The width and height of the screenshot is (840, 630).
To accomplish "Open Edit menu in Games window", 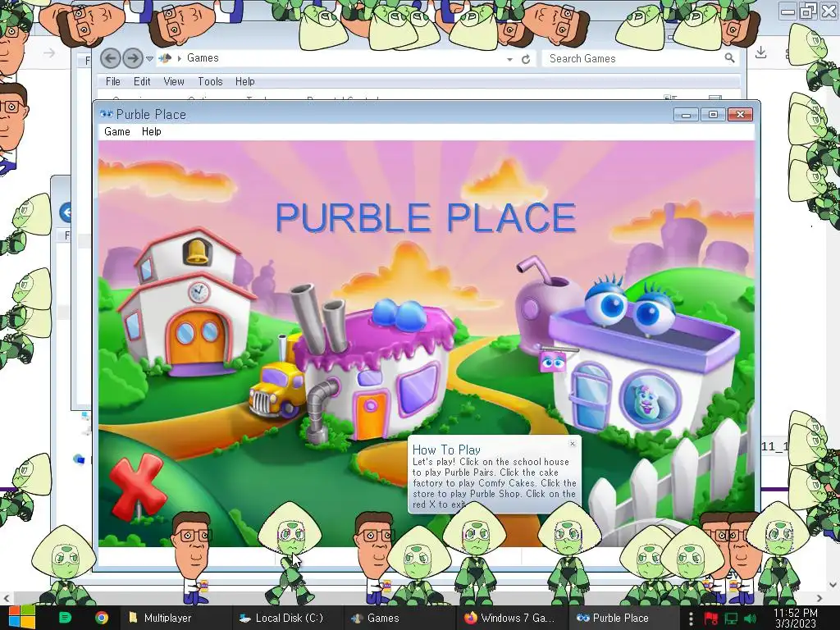I will point(142,81).
